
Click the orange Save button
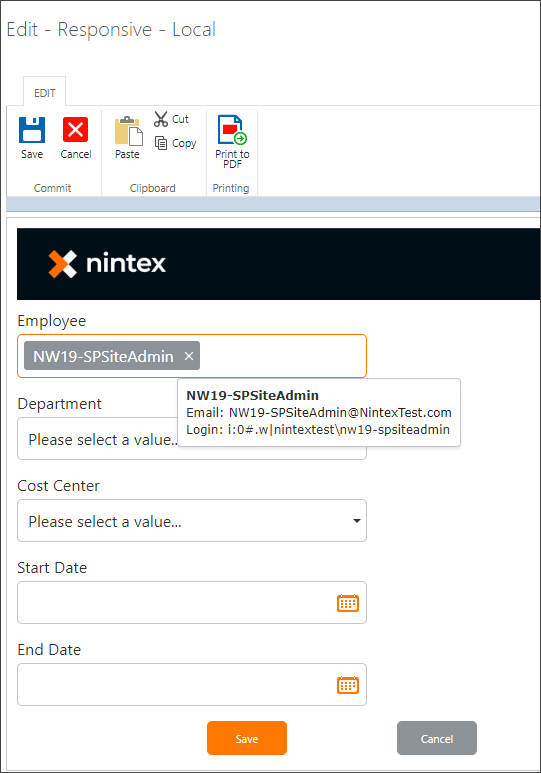click(x=247, y=738)
